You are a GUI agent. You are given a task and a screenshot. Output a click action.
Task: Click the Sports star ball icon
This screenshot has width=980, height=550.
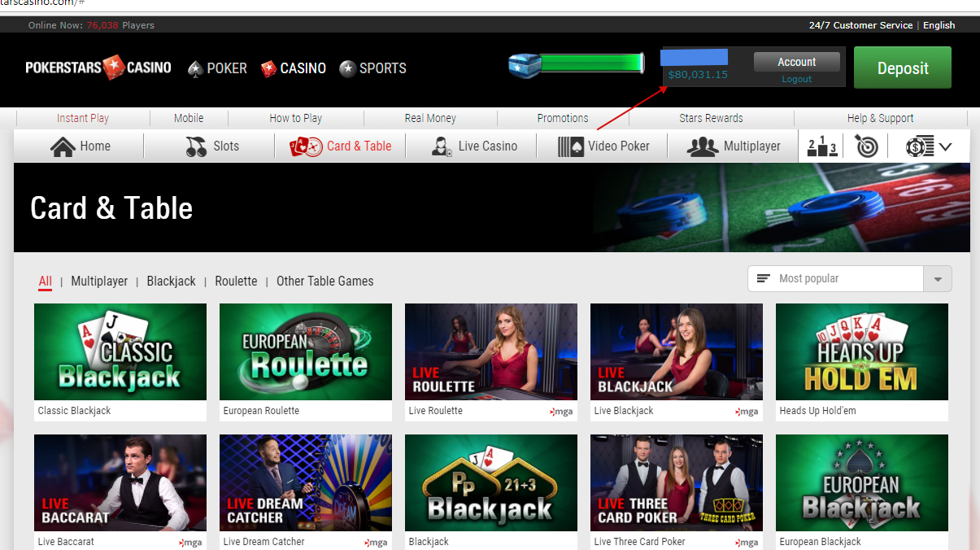click(347, 68)
